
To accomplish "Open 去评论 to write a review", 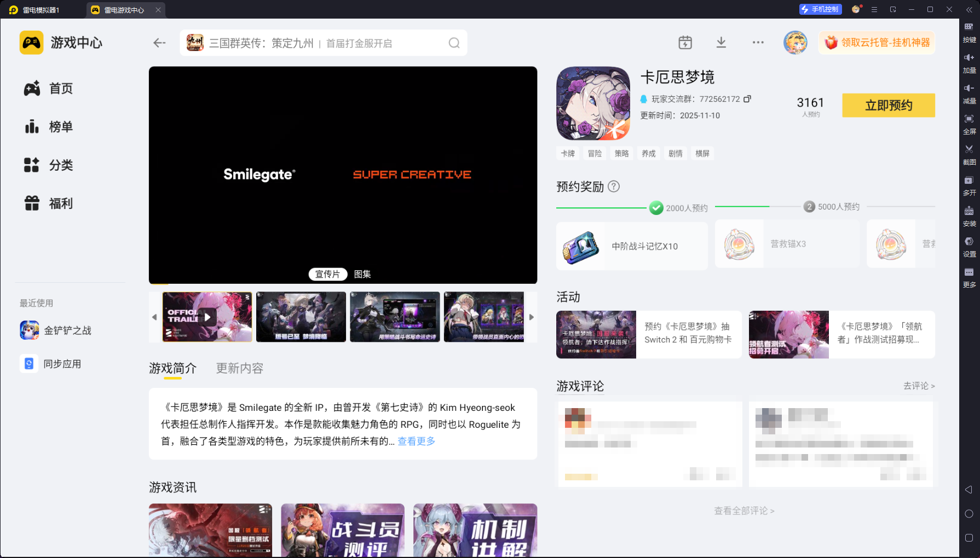I will [x=918, y=386].
